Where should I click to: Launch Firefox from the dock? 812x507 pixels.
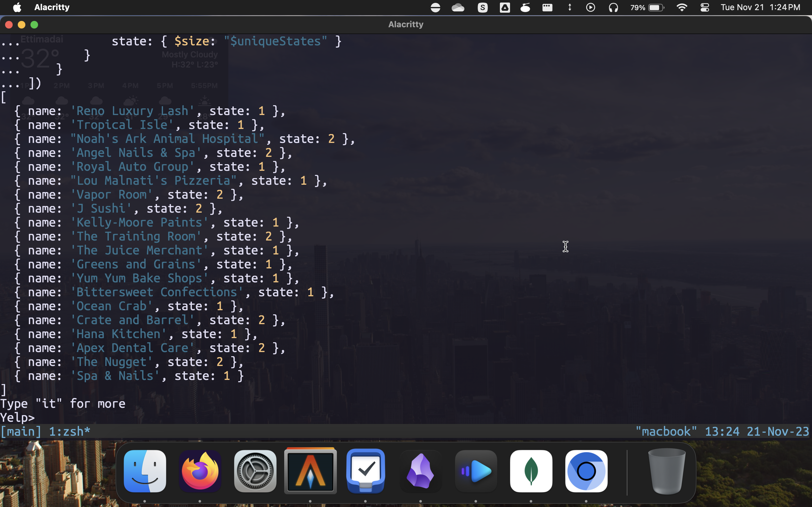point(200,471)
